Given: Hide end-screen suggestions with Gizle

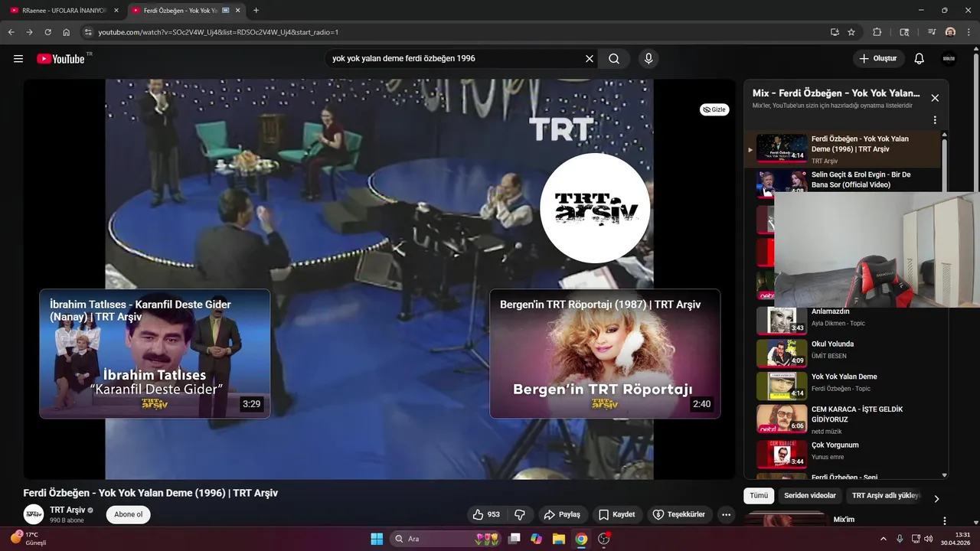Looking at the screenshot, I should 714,109.
